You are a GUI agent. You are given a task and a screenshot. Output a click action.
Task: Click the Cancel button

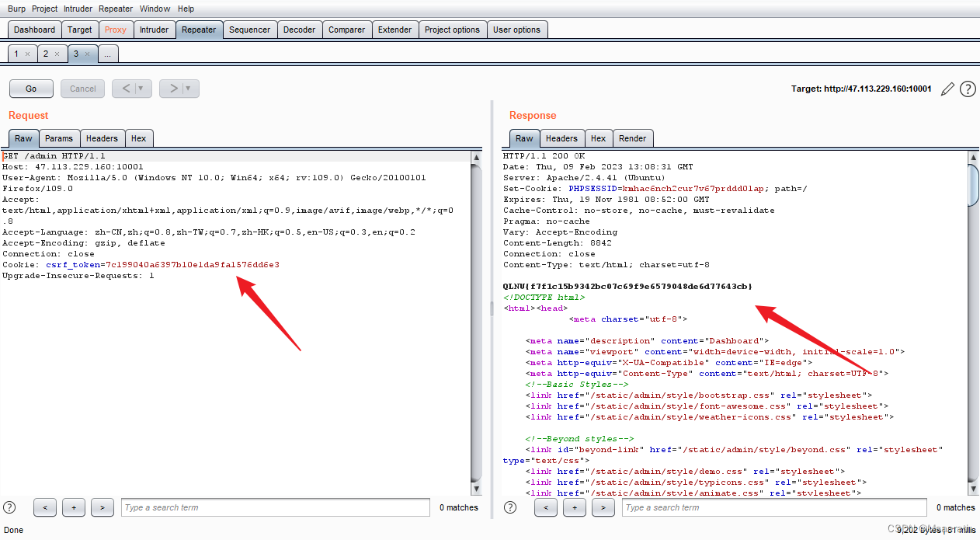(x=82, y=89)
